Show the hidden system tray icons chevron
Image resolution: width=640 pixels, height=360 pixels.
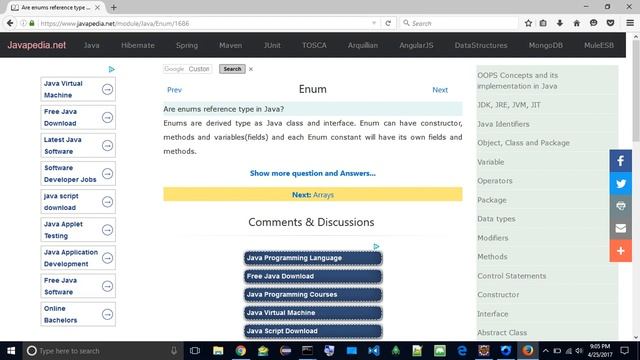pyautogui.click(x=546, y=351)
